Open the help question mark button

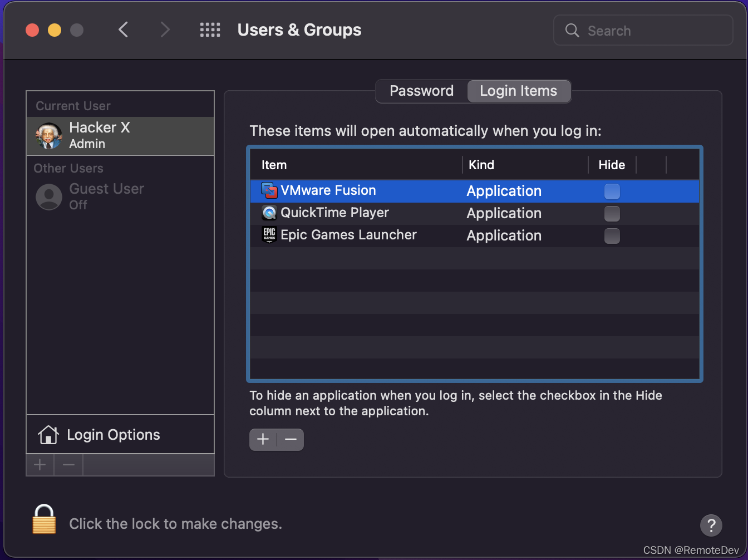click(x=711, y=525)
